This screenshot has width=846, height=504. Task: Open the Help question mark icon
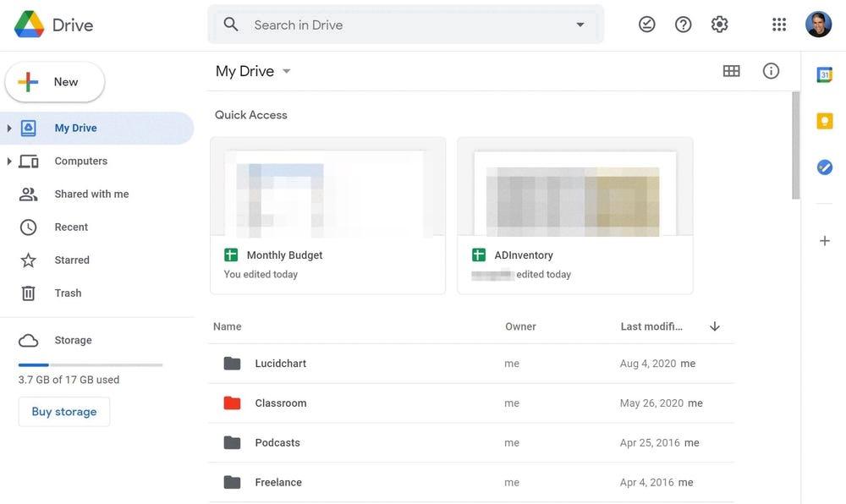point(683,25)
